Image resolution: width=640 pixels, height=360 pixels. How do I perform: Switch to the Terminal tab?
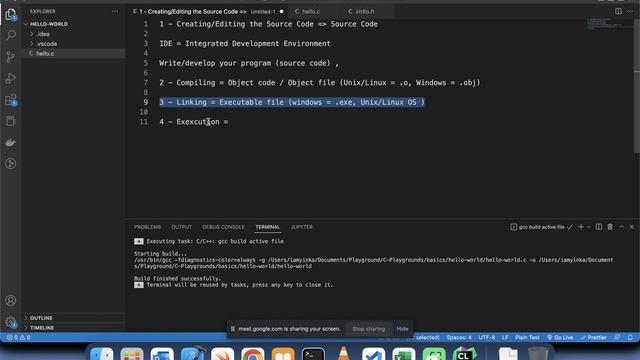267,227
